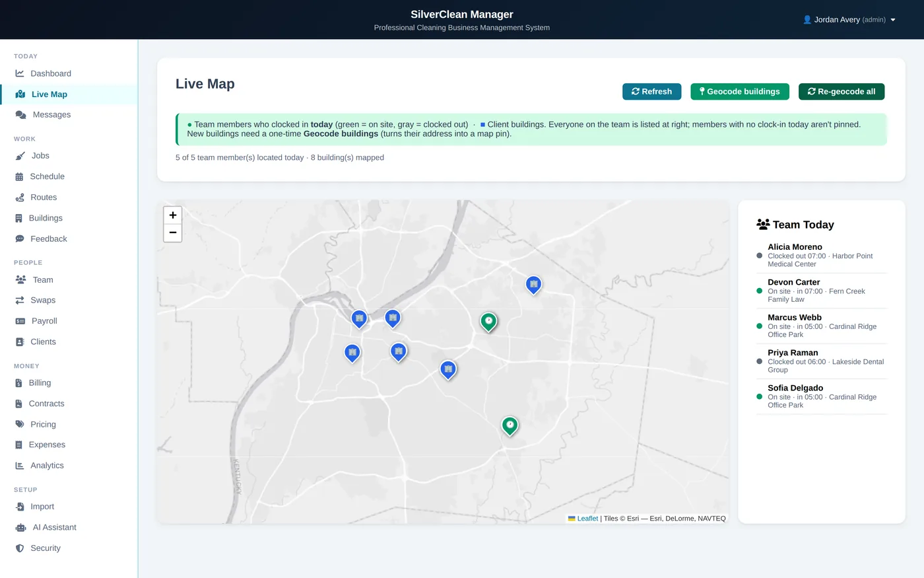924x578 pixels.
Task: Click the Routes icon in the sidebar
Action: [20, 198]
